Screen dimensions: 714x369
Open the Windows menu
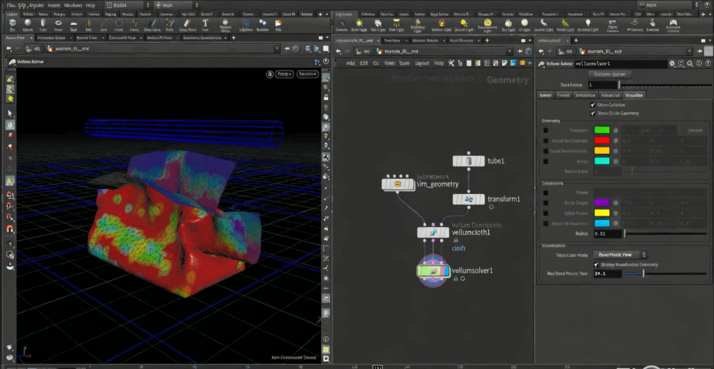coord(73,5)
